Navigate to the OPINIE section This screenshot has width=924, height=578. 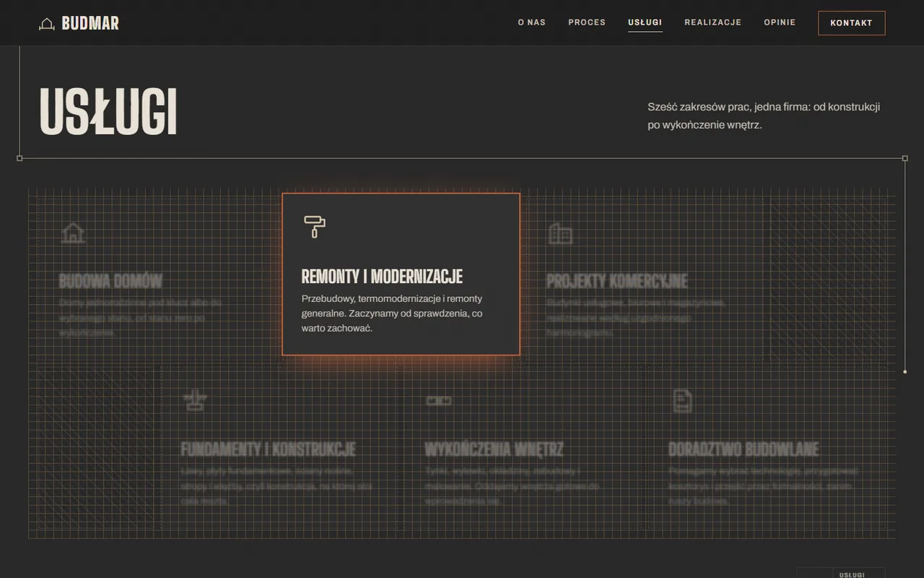point(780,22)
